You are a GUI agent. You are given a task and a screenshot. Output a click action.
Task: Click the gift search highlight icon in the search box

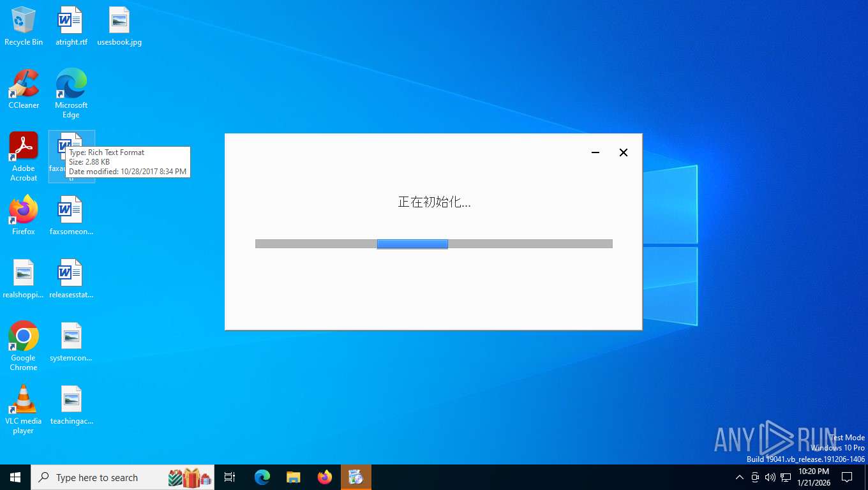click(x=190, y=477)
